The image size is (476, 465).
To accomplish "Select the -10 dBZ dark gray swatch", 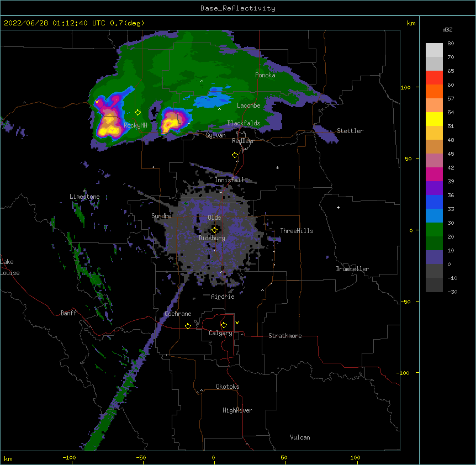I will pyautogui.click(x=434, y=285).
